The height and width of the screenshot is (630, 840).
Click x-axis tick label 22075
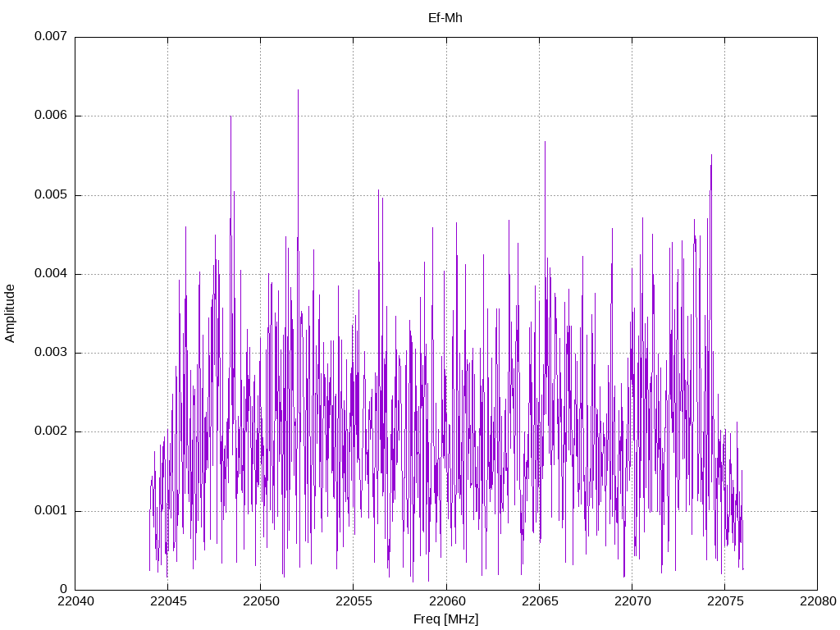pyautogui.click(x=725, y=601)
